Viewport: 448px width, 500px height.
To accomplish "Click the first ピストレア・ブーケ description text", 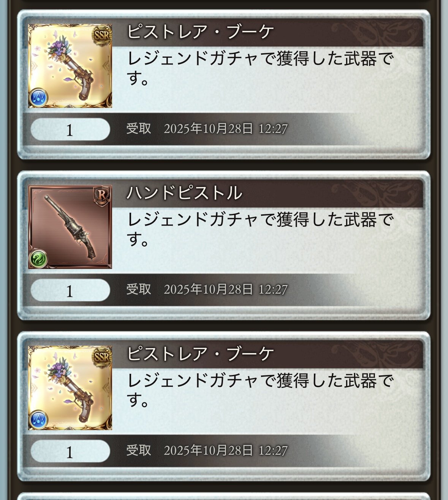I will click(260, 68).
